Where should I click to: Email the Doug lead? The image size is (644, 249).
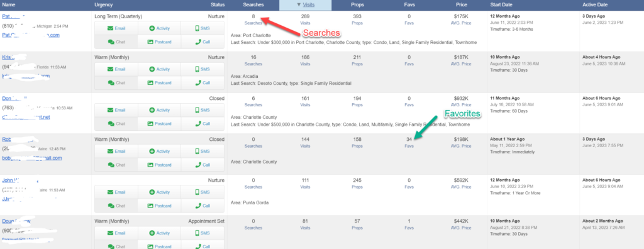[x=116, y=233]
